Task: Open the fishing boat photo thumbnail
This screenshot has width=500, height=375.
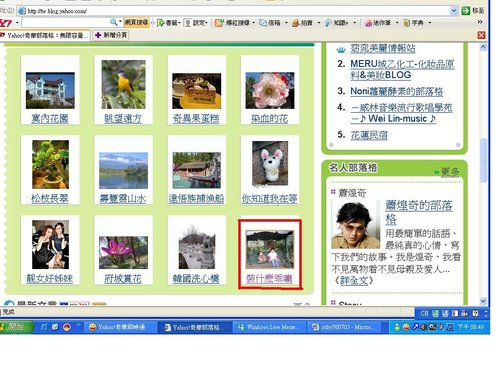Action: 197,170
